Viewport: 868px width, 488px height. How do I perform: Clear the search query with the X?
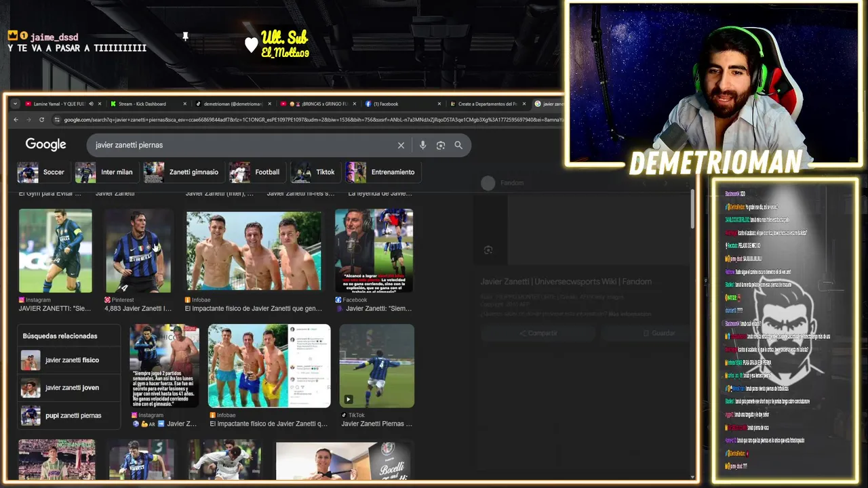tap(401, 145)
